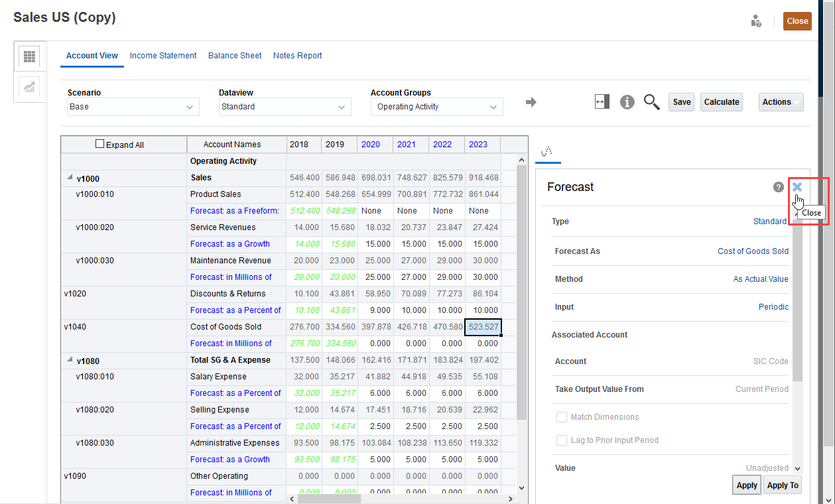Open Maintenance Revenue forecast in Millions link

click(231, 277)
